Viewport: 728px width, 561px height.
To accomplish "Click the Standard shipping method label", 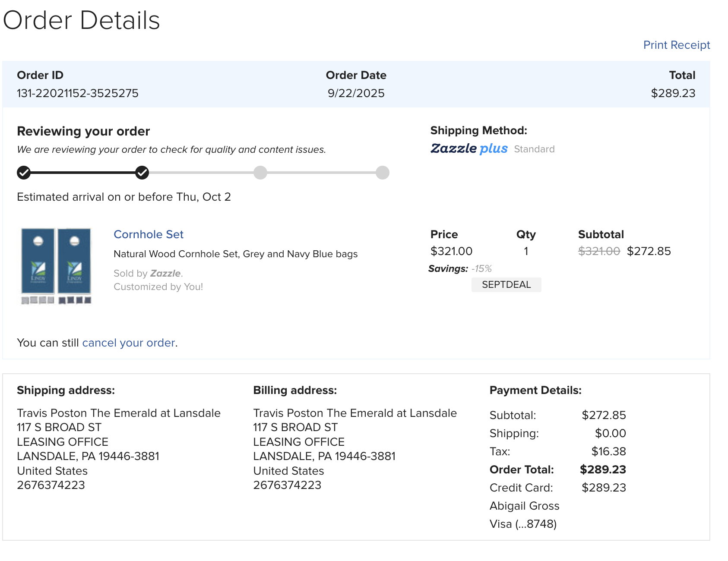I will (x=534, y=149).
